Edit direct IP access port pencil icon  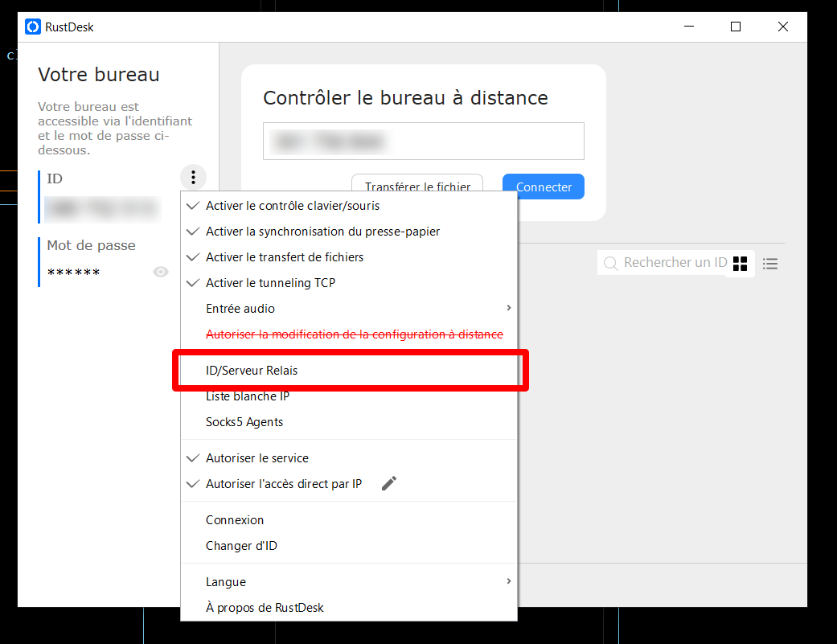click(389, 483)
